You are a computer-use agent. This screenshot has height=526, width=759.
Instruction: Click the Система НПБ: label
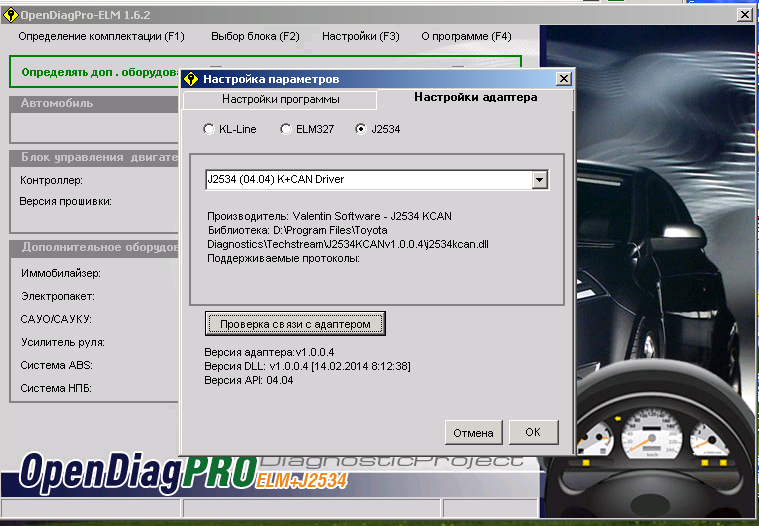point(56,388)
